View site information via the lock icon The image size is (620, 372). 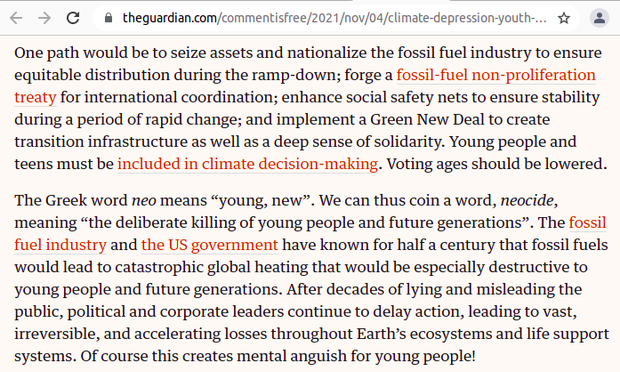[108, 18]
